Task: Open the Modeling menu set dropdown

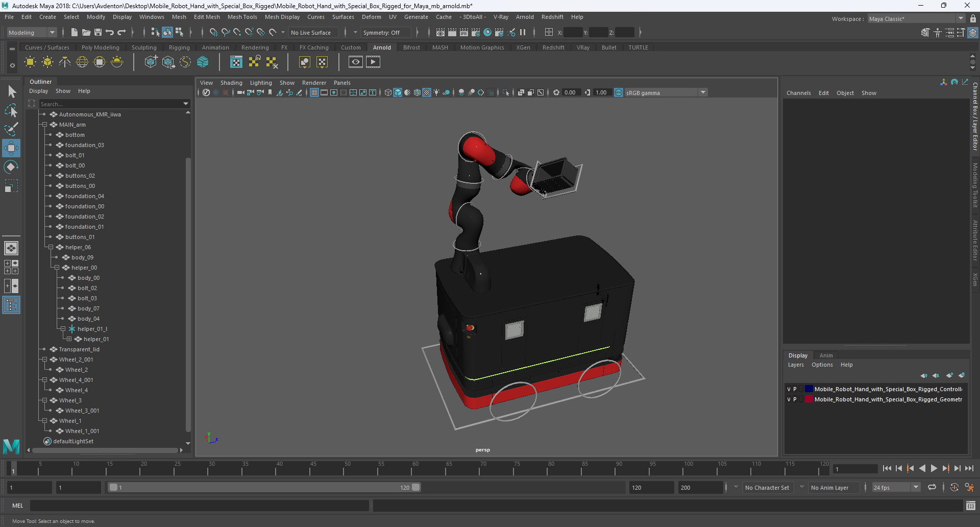Action: point(32,32)
